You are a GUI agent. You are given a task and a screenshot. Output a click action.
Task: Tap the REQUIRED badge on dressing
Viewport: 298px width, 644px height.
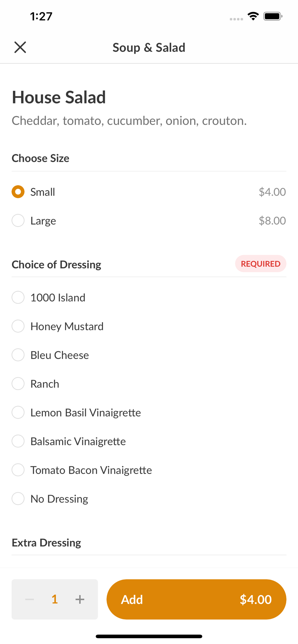261,264
